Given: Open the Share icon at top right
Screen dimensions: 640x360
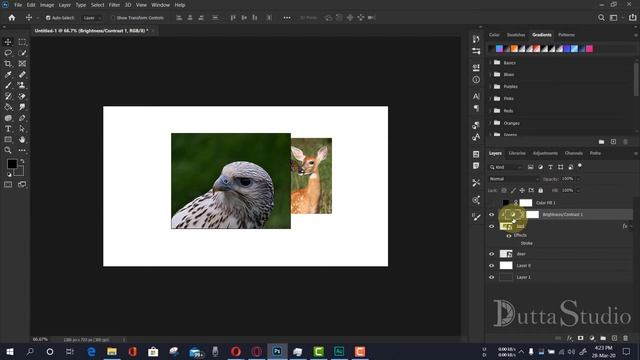Looking at the screenshot, I should coord(633,18).
